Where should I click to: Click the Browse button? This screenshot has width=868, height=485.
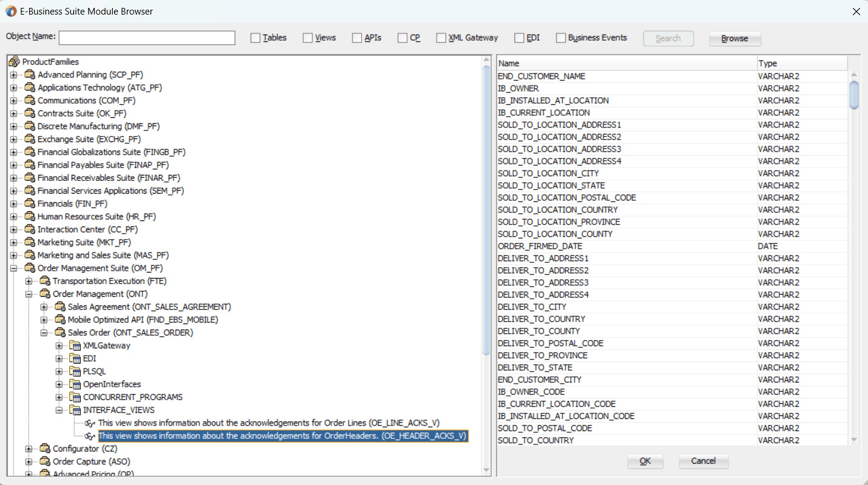pyautogui.click(x=735, y=38)
